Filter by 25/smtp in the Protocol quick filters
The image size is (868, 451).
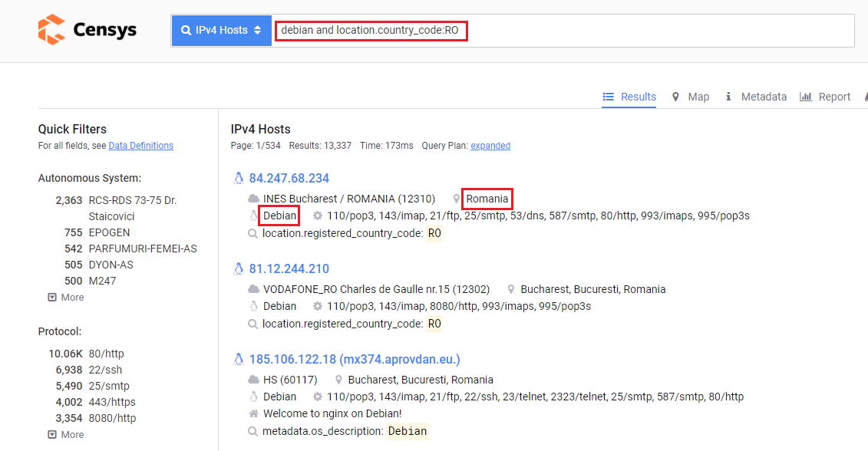[x=109, y=386]
